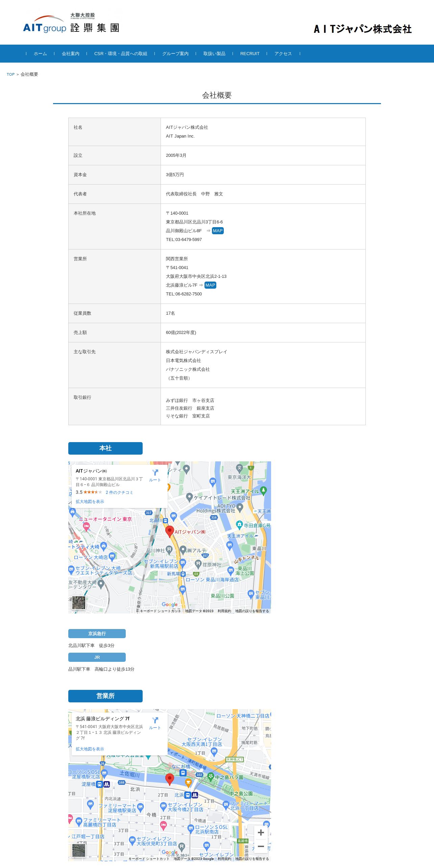The width and height of the screenshot is (434, 868).
Task: Click the 2005年3月 value
Action: [x=176, y=155]
